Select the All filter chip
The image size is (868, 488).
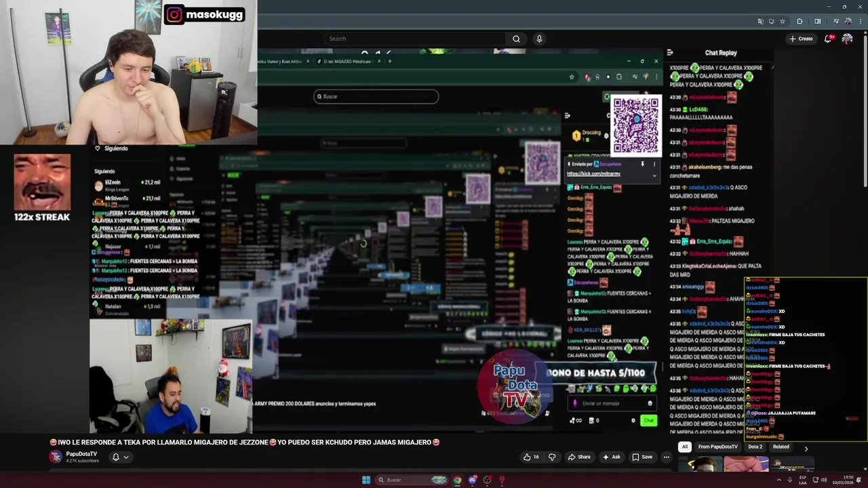pyautogui.click(x=685, y=447)
